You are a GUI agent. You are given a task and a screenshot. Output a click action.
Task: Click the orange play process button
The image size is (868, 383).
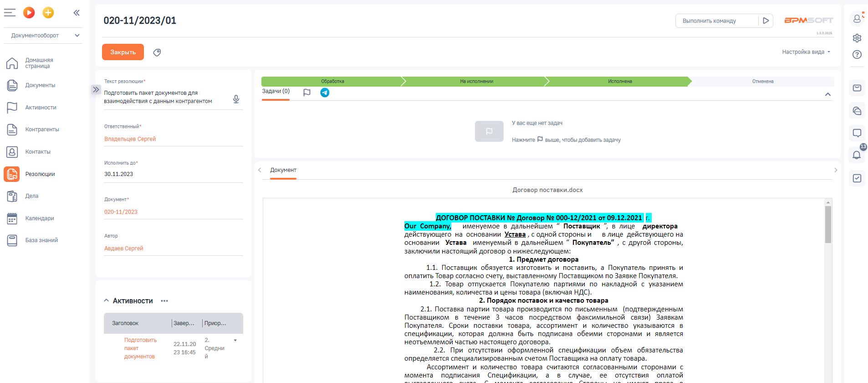pyautogui.click(x=29, y=13)
